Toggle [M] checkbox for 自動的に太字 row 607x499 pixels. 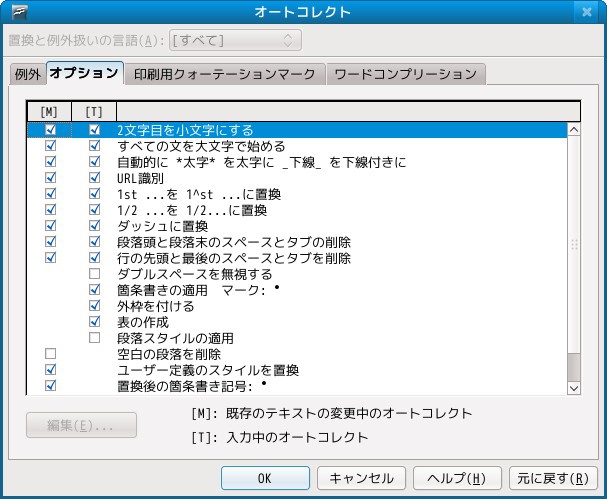51,161
